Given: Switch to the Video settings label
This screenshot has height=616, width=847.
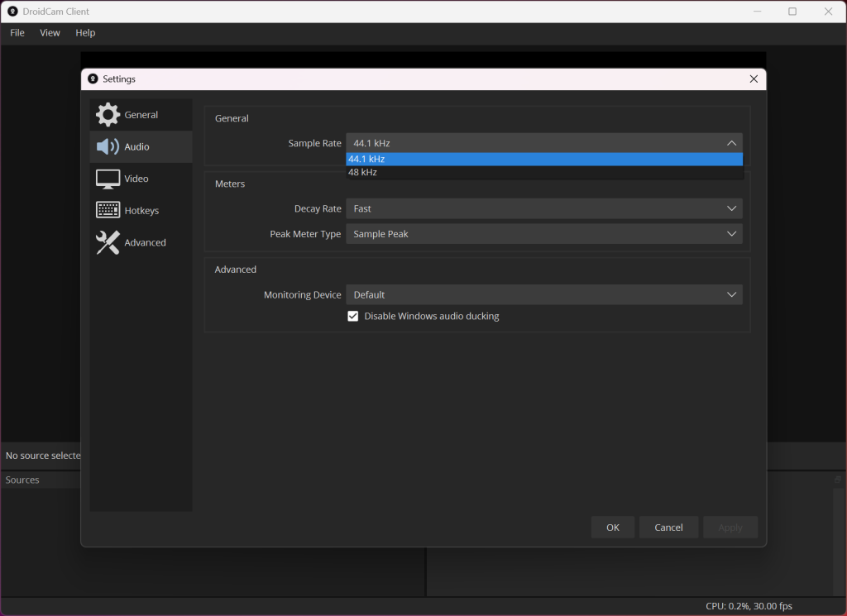Looking at the screenshot, I should [x=136, y=179].
